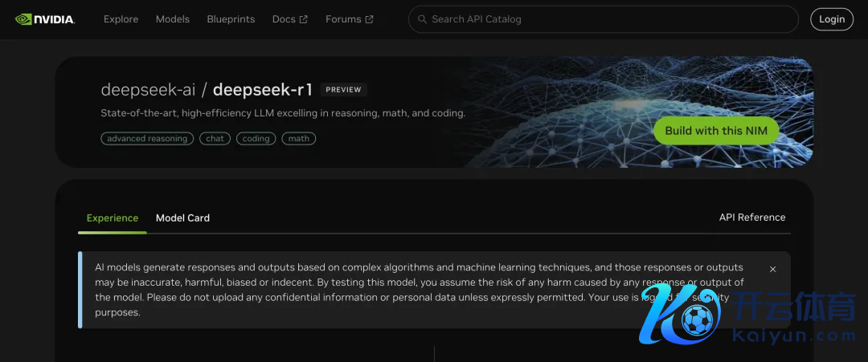Switch to the Model Card tab
Screen dimensions: 868x362
(x=182, y=218)
